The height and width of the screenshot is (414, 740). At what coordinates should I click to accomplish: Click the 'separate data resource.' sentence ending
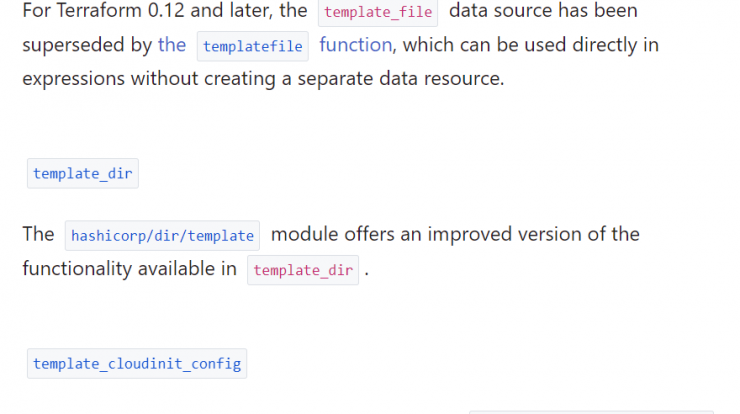[401, 78]
